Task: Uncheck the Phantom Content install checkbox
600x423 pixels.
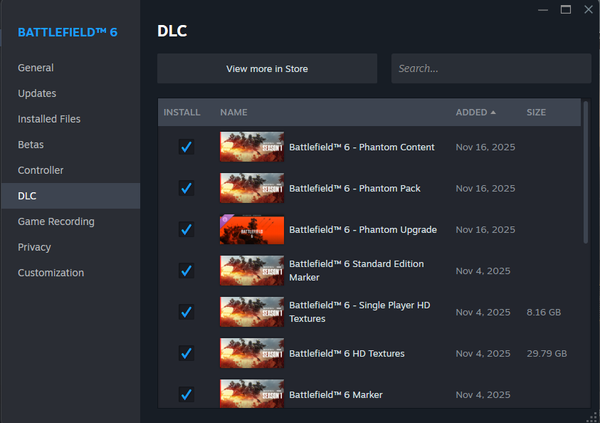Action: coord(185,147)
